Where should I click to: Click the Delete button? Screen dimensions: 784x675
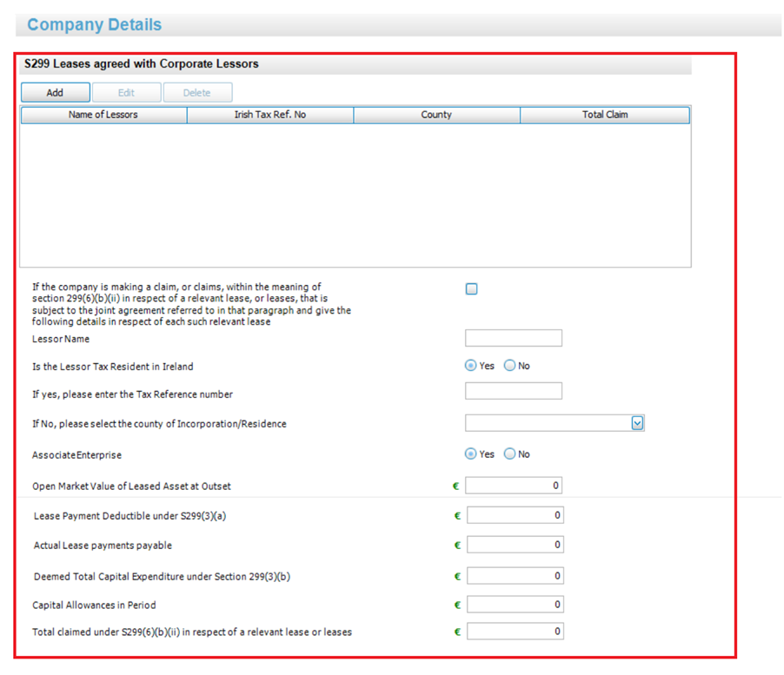[x=197, y=92]
